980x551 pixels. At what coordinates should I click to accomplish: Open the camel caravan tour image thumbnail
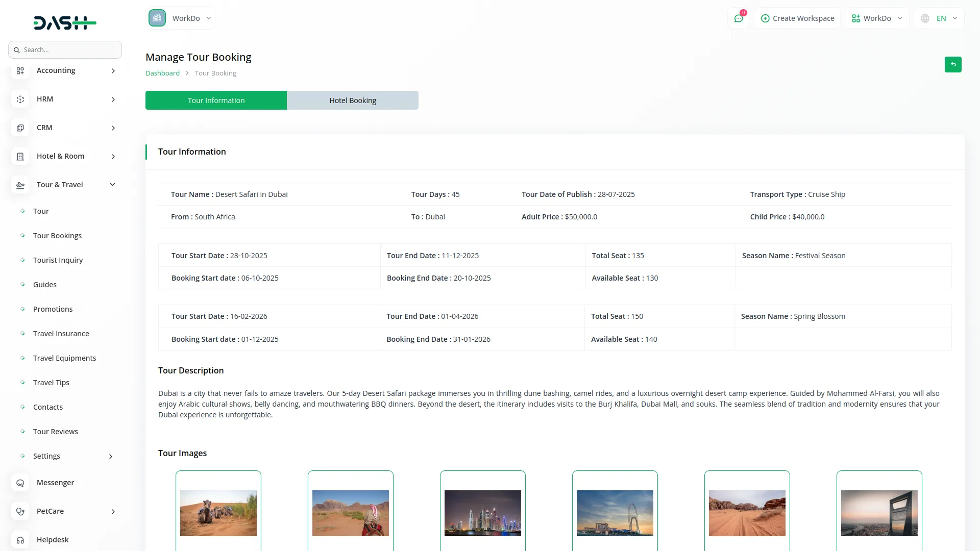click(218, 513)
